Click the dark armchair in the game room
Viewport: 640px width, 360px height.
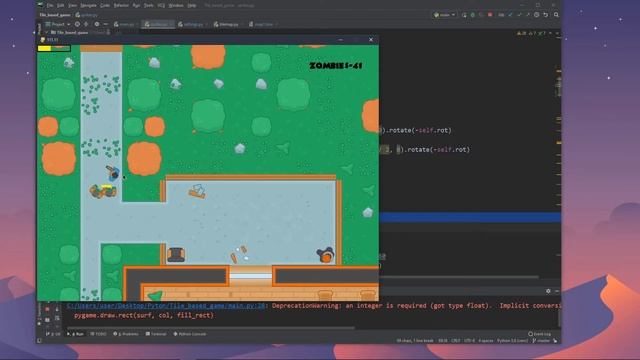coord(176,255)
